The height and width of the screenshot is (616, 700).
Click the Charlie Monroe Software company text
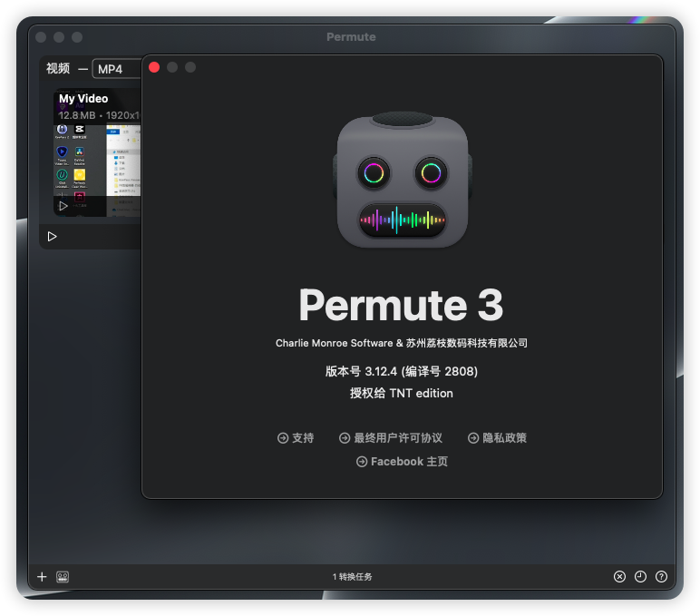[402, 343]
